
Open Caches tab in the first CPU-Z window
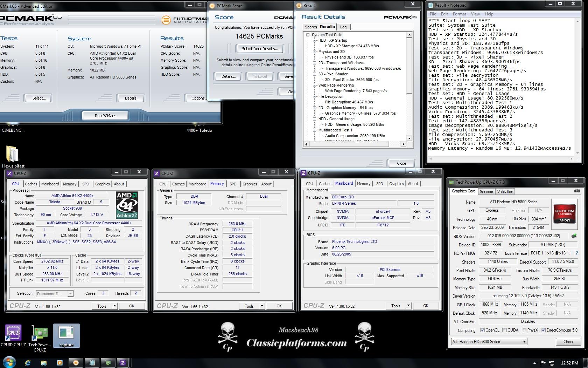[x=31, y=184]
